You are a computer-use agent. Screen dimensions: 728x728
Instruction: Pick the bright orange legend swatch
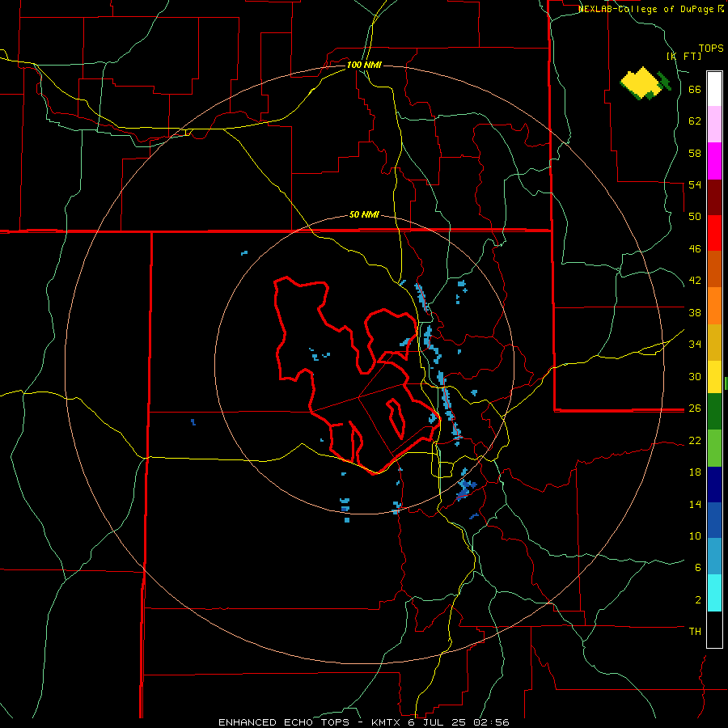714,306
